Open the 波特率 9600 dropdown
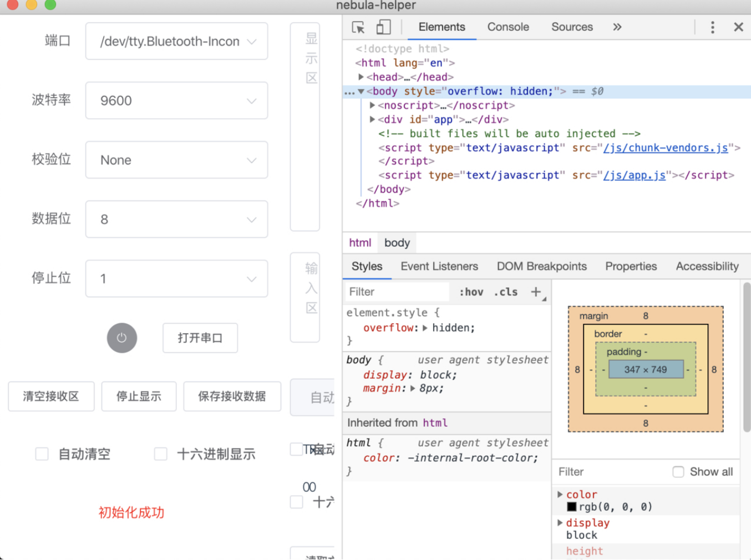 [x=176, y=100]
